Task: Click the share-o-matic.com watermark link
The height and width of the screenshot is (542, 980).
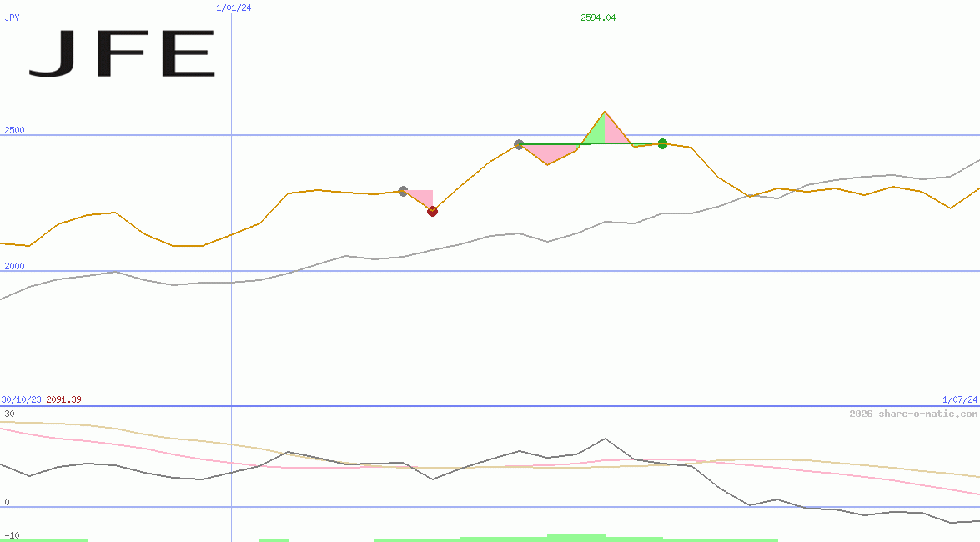Action: tap(913, 414)
